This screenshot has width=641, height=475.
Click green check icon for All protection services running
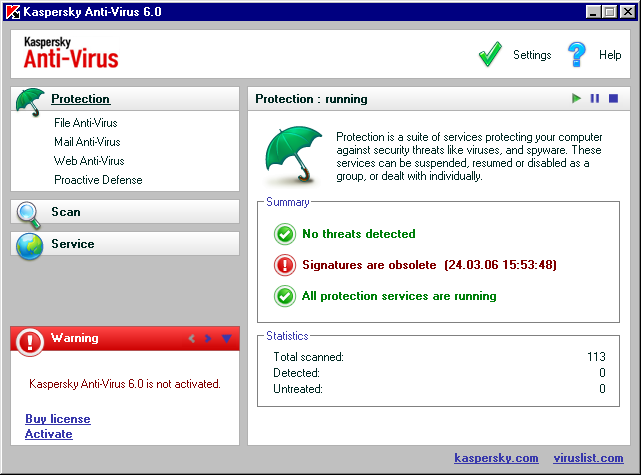[285, 296]
